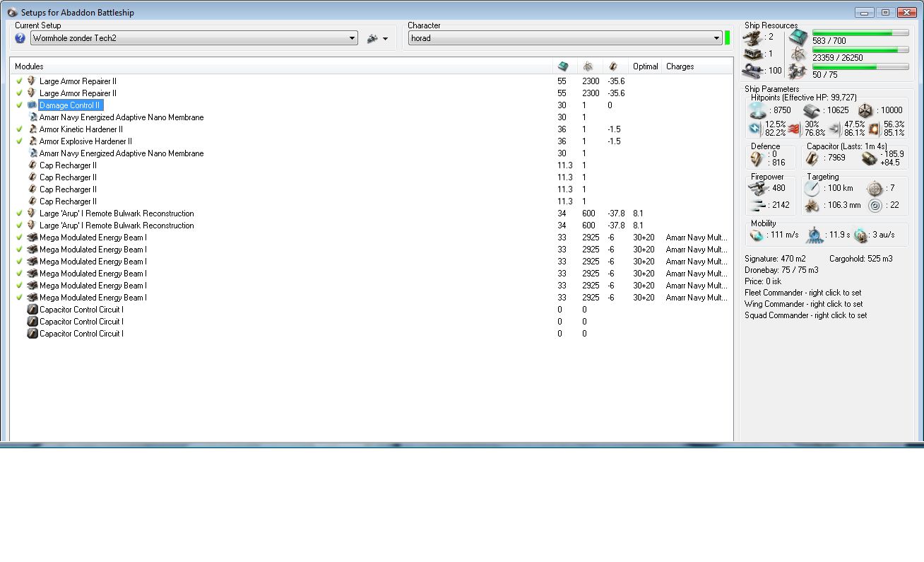Click the Signature: 470 m2 text
Viewport: 924px width, 562px height.
coord(775,259)
